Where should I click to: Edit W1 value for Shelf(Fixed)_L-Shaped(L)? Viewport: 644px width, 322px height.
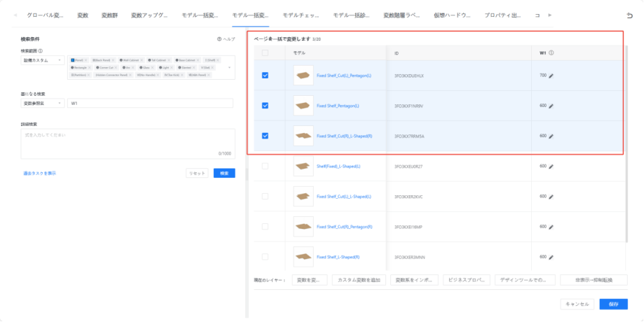click(551, 167)
